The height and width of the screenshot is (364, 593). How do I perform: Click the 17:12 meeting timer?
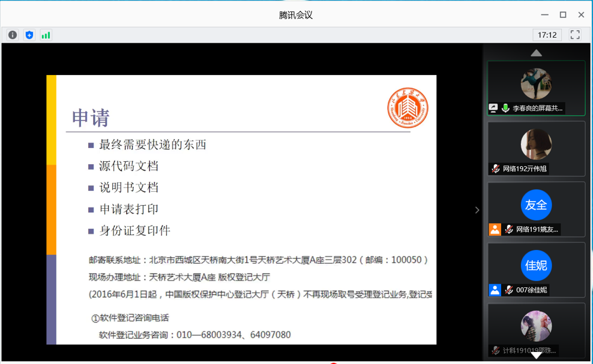click(x=547, y=35)
